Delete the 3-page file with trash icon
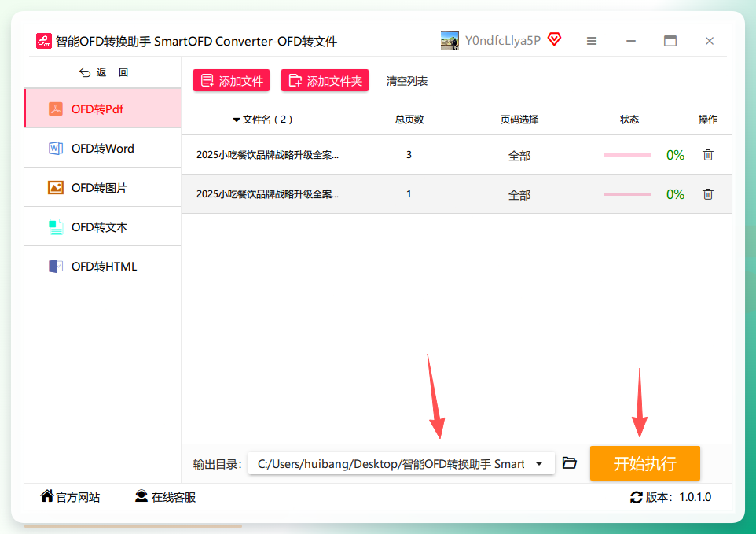756x534 pixels. [x=708, y=155]
